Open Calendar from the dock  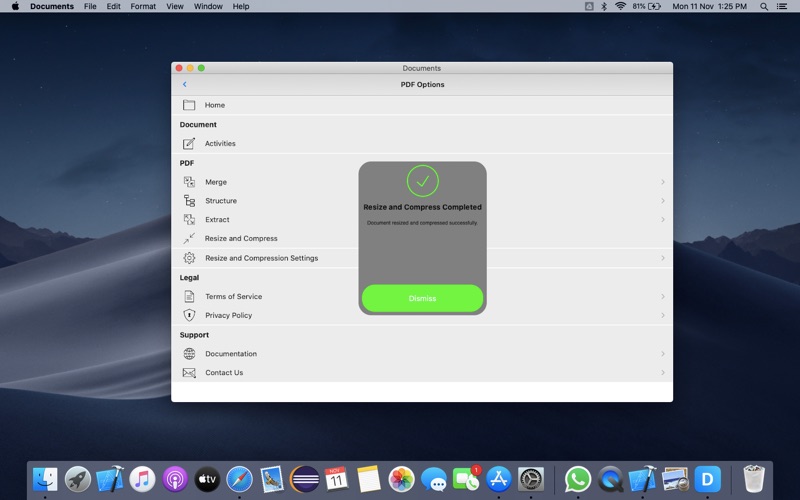coord(337,480)
